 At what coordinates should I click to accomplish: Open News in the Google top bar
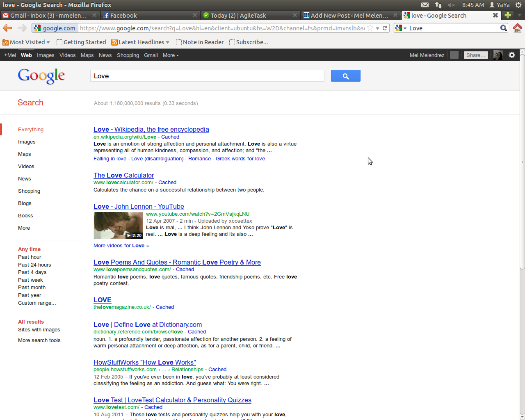point(105,55)
